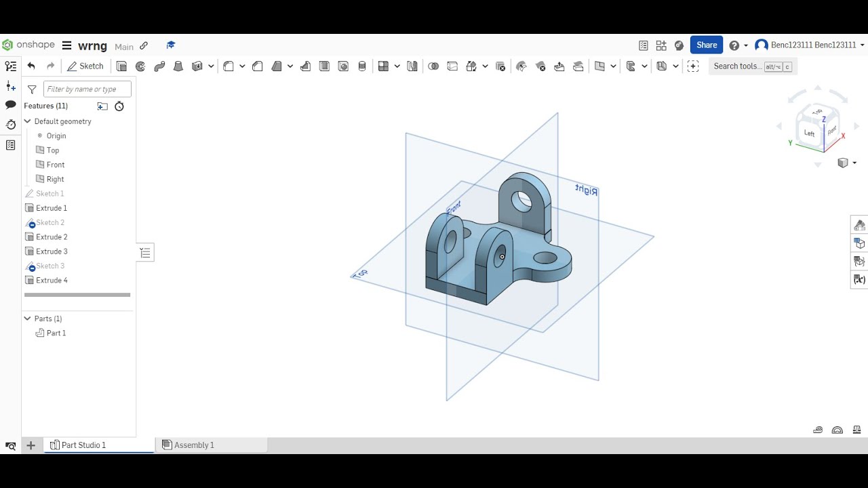The image size is (868, 488).
Task: Open the hamburger document menu
Action: pos(66,45)
